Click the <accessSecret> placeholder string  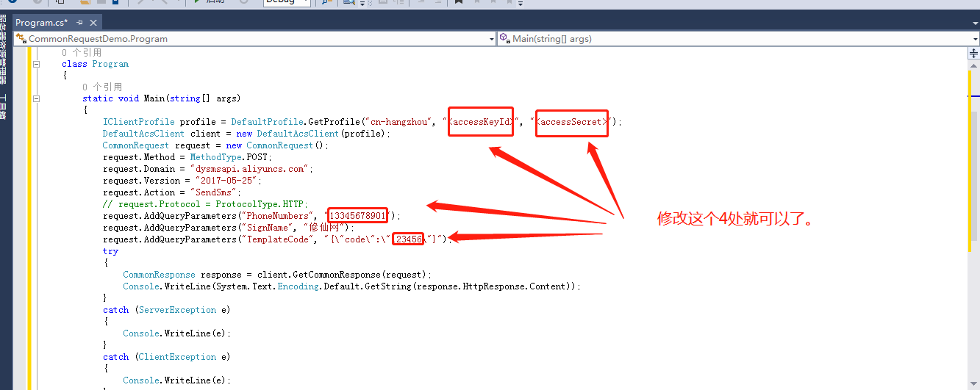[x=572, y=122]
